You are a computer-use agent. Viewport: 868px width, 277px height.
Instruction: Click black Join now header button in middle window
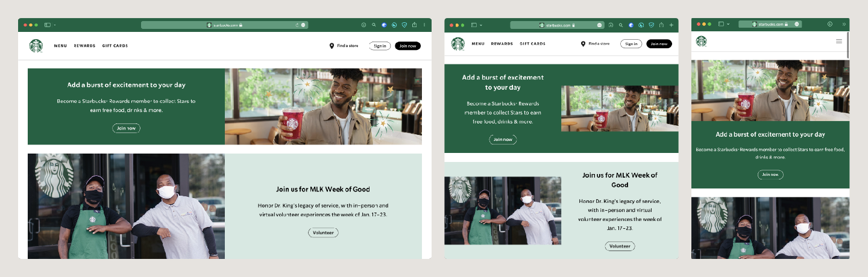659,43
